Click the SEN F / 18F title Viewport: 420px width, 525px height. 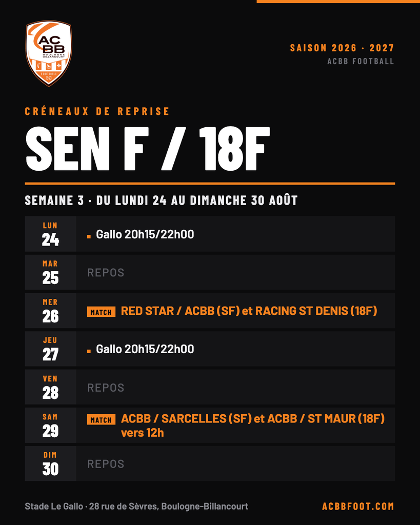[x=147, y=148]
